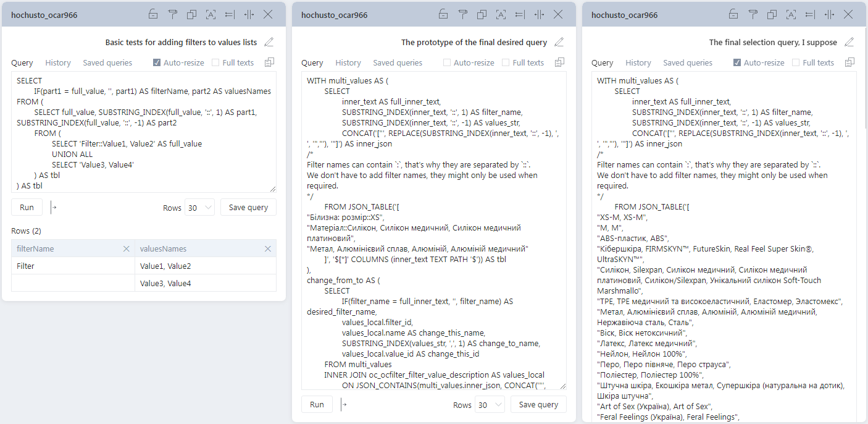868x424 pixels.
Task: Click the arrow icon next to Run button
Action: [x=54, y=207]
